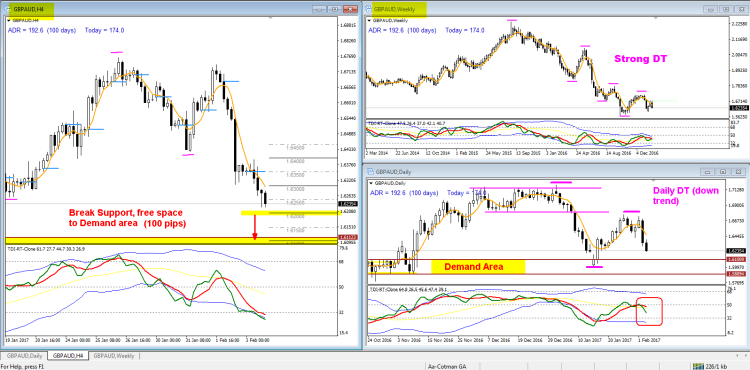Click the chart shift triangle on H4 chart
Screen dimensions: 750x370
point(271,18)
